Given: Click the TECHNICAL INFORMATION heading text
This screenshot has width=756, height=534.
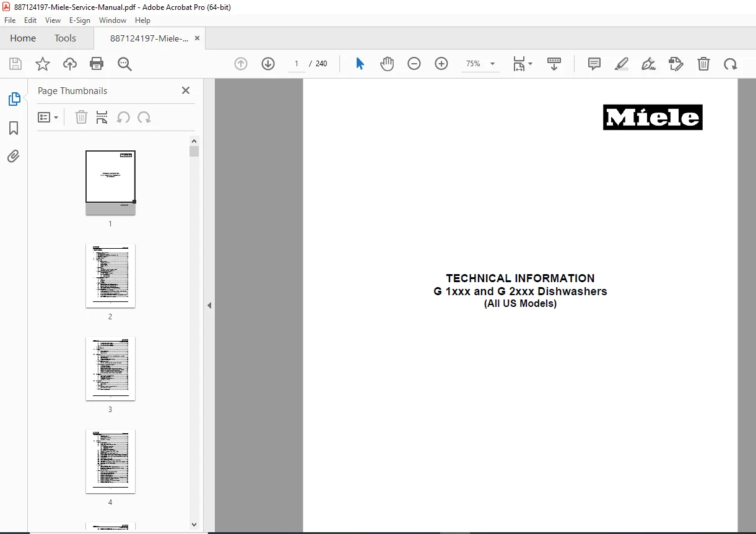Looking at the screenshot, I should point(520,278).
